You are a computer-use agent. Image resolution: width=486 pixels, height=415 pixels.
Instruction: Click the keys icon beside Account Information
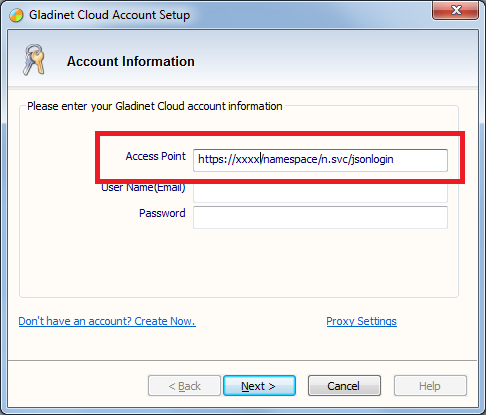click(x=34, y=60)
